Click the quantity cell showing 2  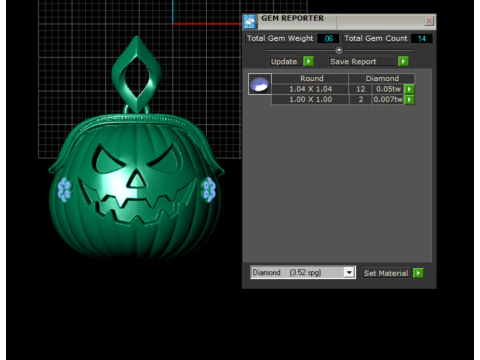tap(360, 99)
